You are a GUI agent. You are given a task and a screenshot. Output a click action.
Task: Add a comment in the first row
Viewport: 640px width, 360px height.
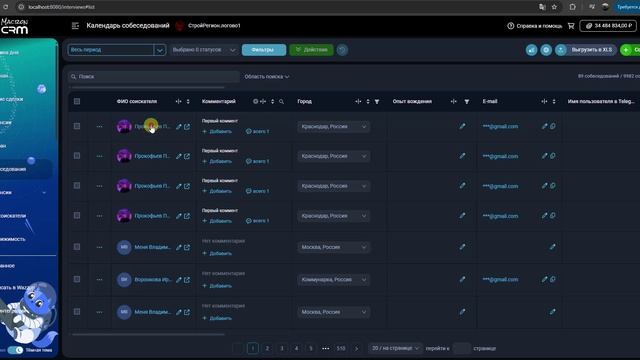pyautogui.click(x=217, y=131)
